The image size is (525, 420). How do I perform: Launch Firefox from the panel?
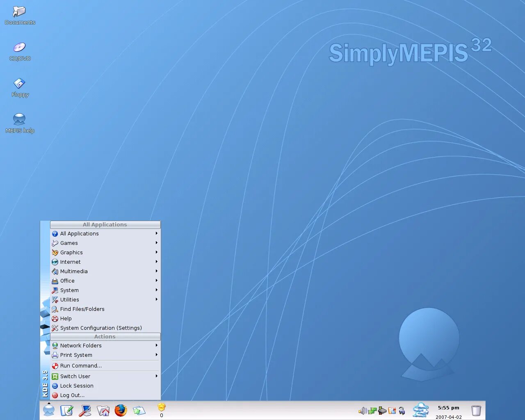tap(121, 410)
